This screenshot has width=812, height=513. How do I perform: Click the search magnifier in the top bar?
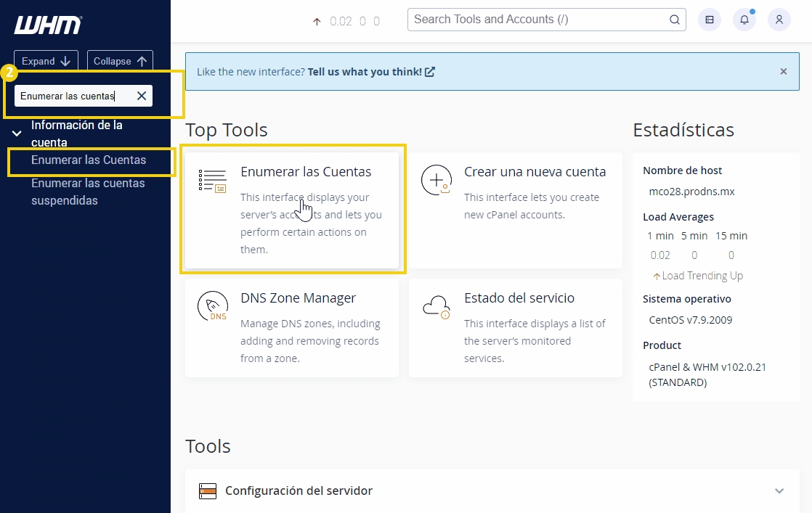[674, 20]
